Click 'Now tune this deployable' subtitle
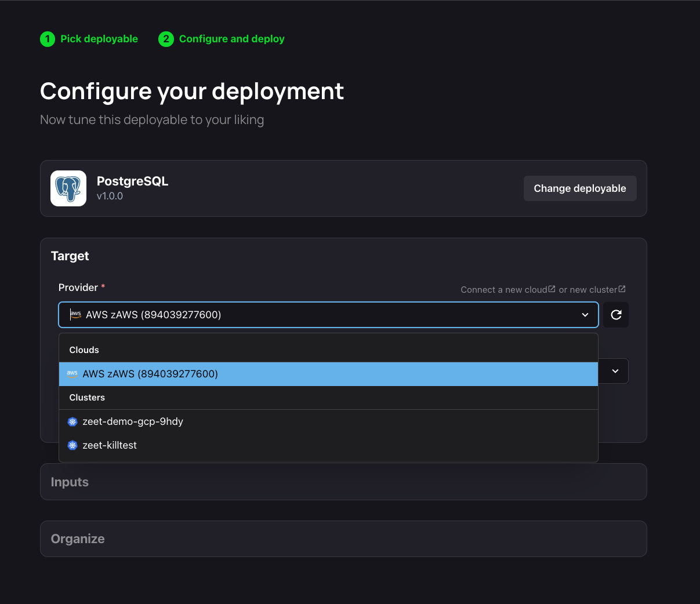 pyautogui.click(x=152, y=119)
